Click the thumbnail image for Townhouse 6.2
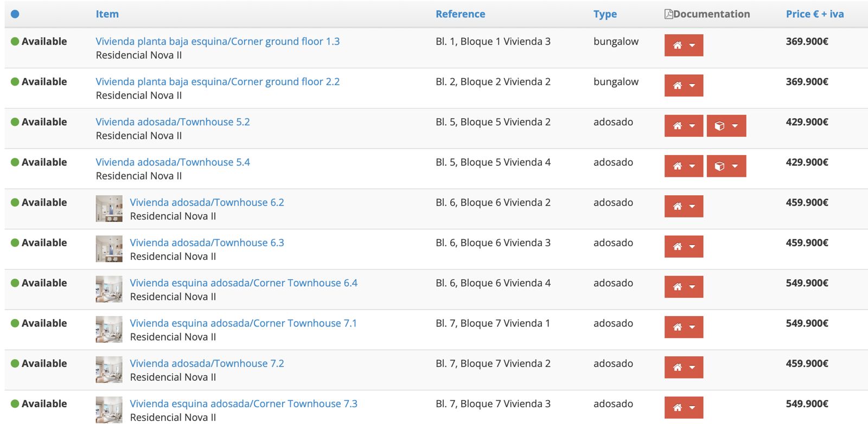The width and height of the screenshot is (868, 424). click(x=109, y=209)
